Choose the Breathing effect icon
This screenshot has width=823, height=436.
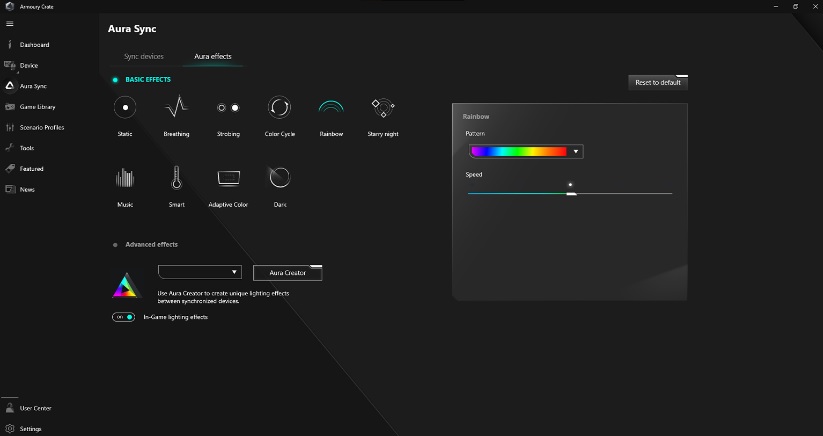click(176, 108)
